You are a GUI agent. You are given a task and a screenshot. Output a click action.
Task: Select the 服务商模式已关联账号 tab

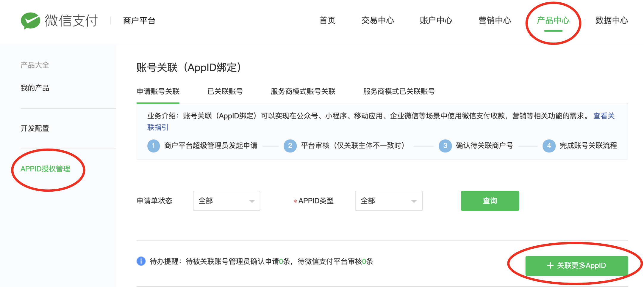(x=399, y=92)
